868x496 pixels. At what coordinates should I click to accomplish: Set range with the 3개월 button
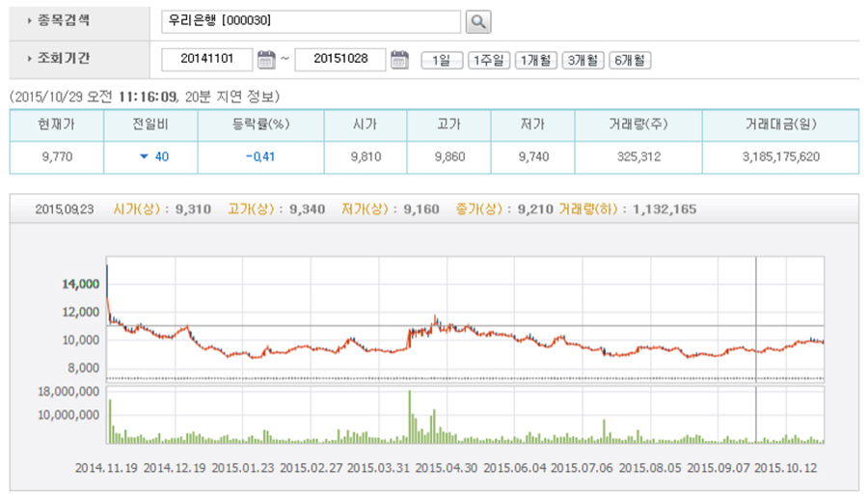point(583,61)
